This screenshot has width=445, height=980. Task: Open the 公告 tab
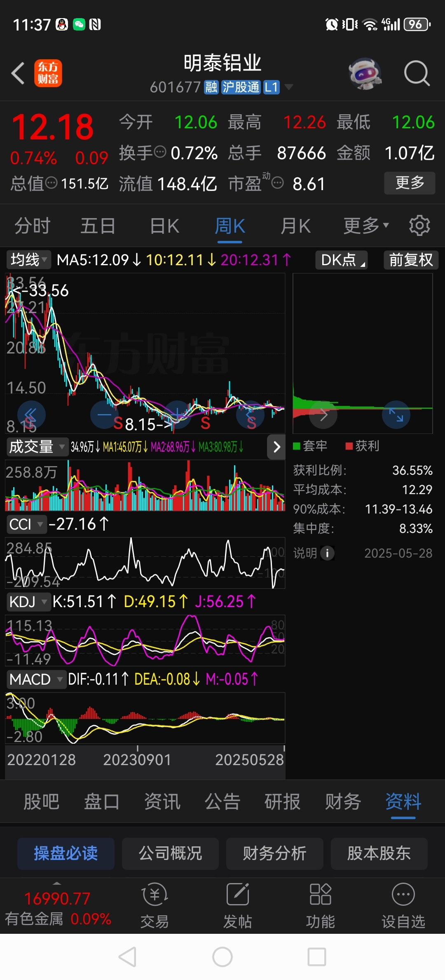pos(222,802)
